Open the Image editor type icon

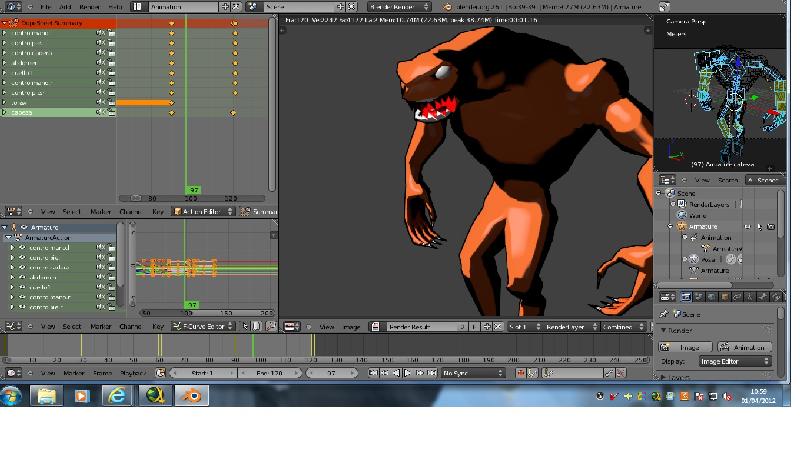291,327
